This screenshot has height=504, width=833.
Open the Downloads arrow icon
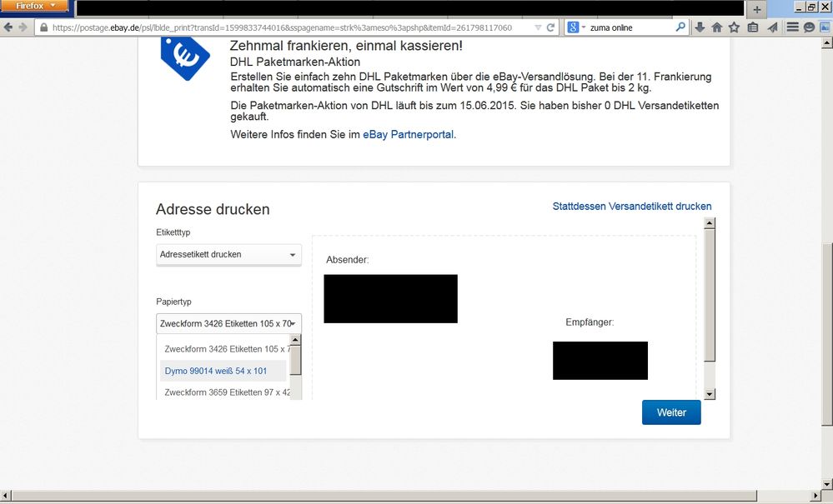(700, 27)
